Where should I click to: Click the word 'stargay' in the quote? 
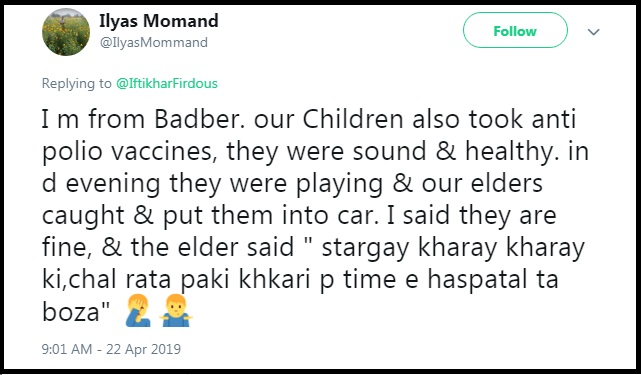[365, 248]
